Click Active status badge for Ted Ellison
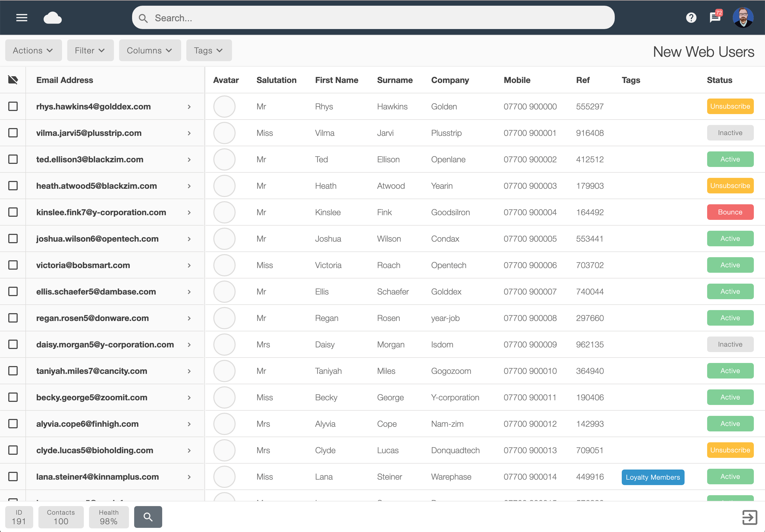Viewport: 765px width, 532px height. pos(730,159)
